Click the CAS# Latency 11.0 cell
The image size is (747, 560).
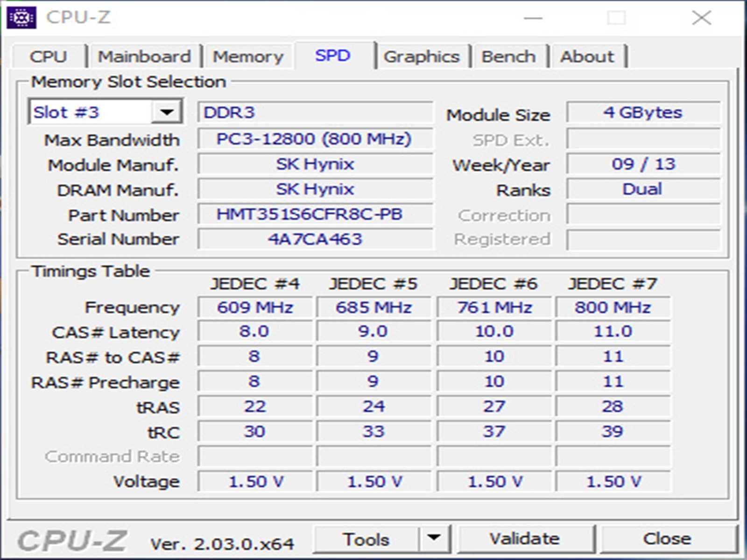[x=613, y=331]
